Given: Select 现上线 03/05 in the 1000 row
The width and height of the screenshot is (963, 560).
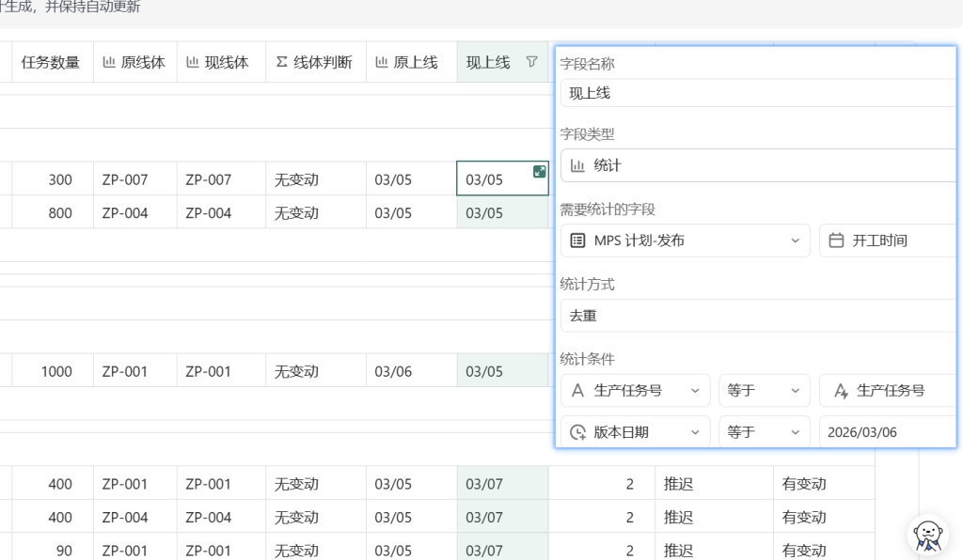Looking at the screenshot, I should (502, 370).
